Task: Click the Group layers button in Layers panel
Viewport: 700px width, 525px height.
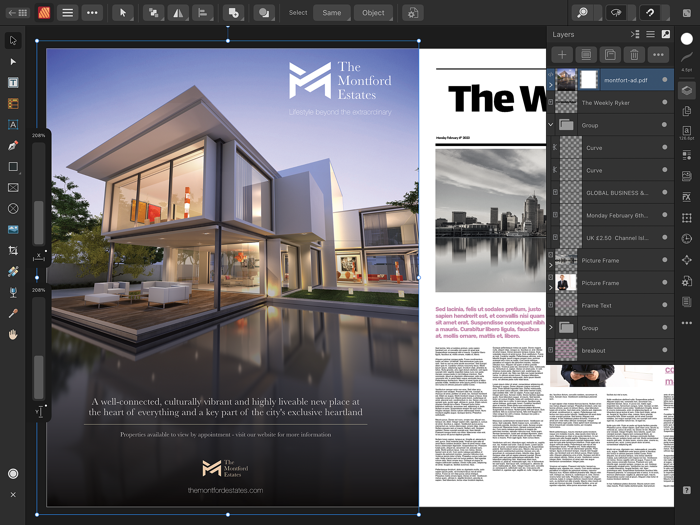Action: tap(610, 54)
